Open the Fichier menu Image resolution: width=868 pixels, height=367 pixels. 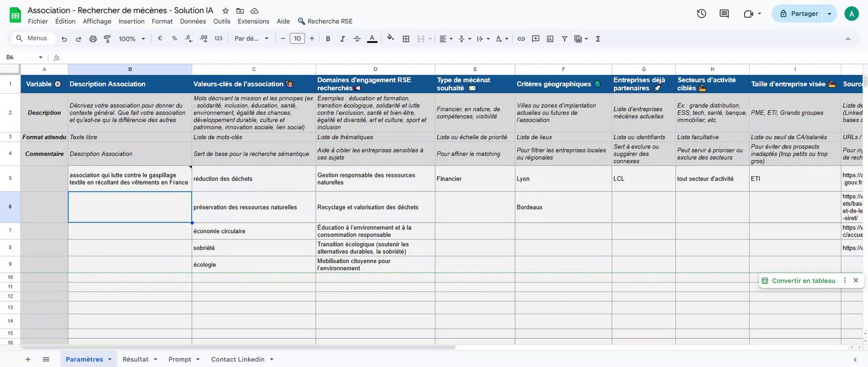38,21
